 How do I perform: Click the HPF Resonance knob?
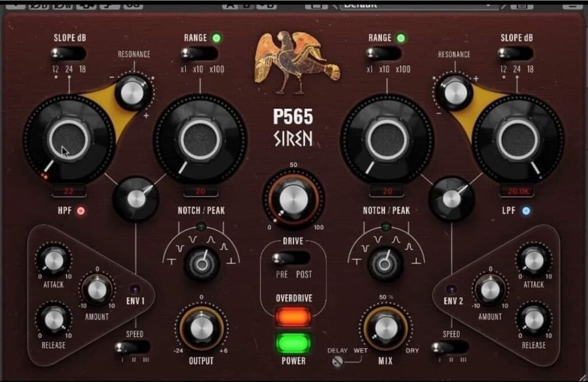tap(132, 92)
